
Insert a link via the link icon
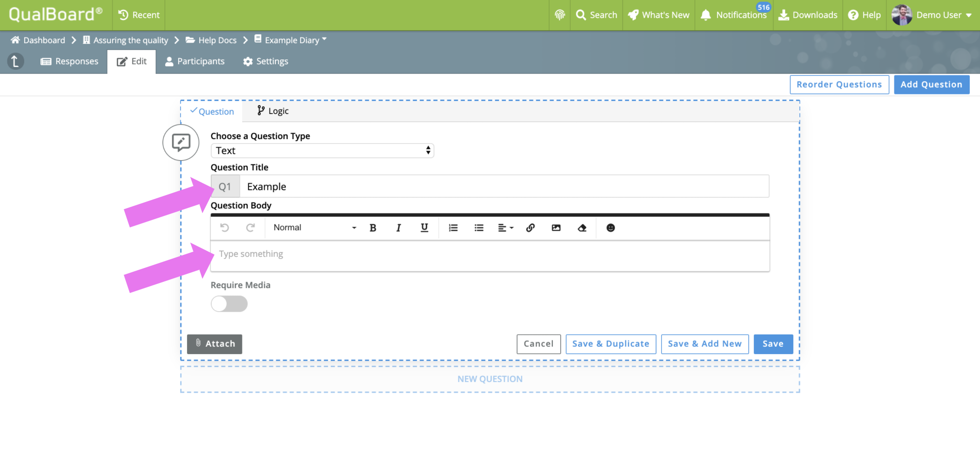click(x=530, y=228)
